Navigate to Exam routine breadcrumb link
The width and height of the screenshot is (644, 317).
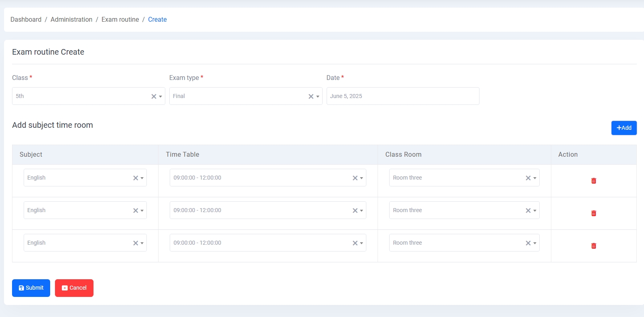tap(120, 20)
